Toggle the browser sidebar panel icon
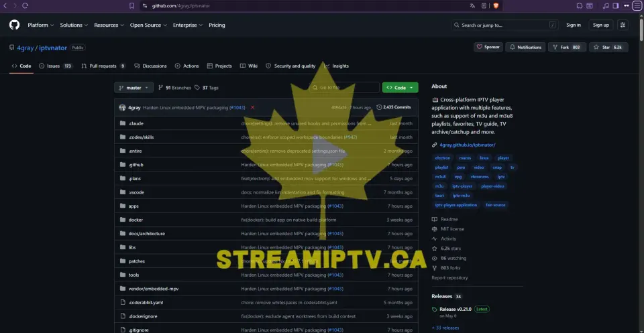This screenshot has height=333, width=644. coord(616,6)
